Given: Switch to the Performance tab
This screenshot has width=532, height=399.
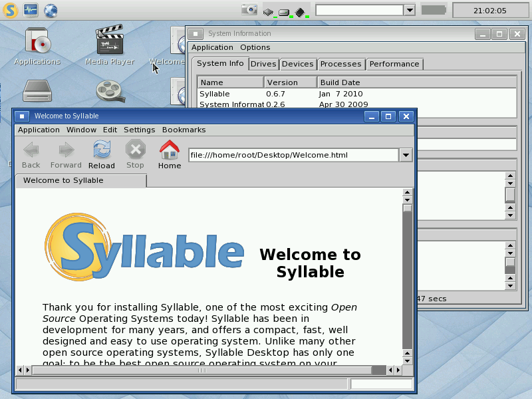Looking at the screenshot, I should coord(394,64).
